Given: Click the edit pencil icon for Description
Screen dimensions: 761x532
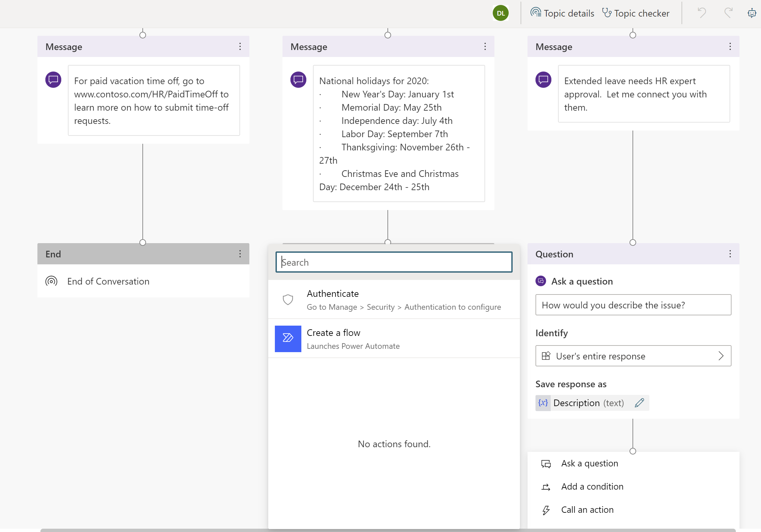Looking at the screenshot, I should pyautogui.click(x=639, y=402).
